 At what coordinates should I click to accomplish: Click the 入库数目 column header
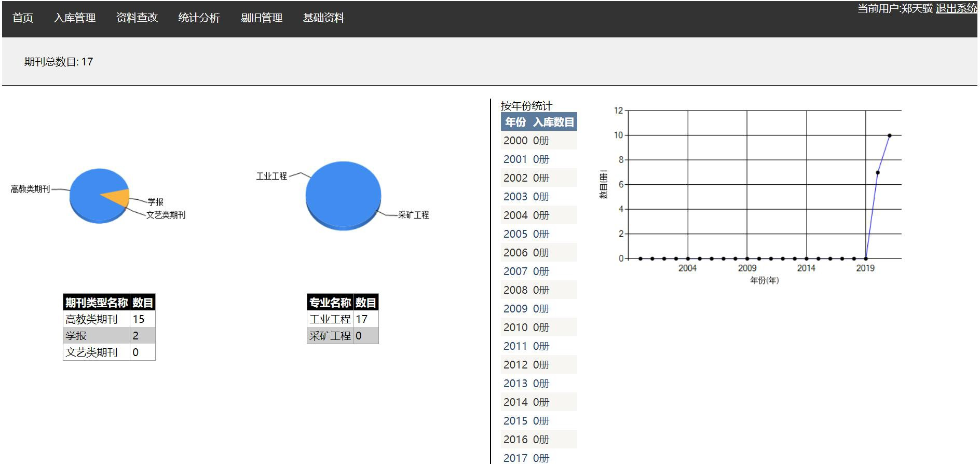click(554, 122)
